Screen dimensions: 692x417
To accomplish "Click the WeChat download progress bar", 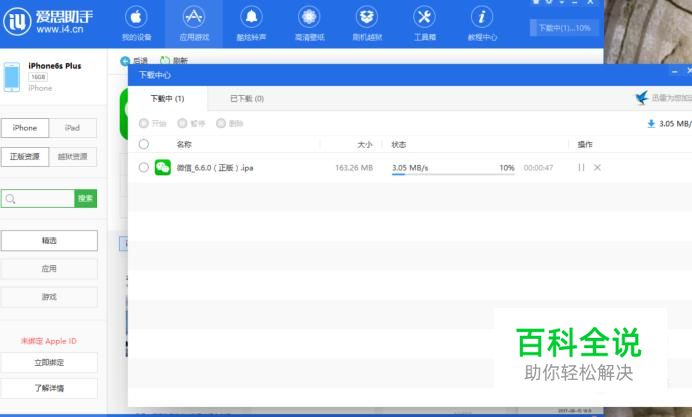I will click(x=453, y=174).
